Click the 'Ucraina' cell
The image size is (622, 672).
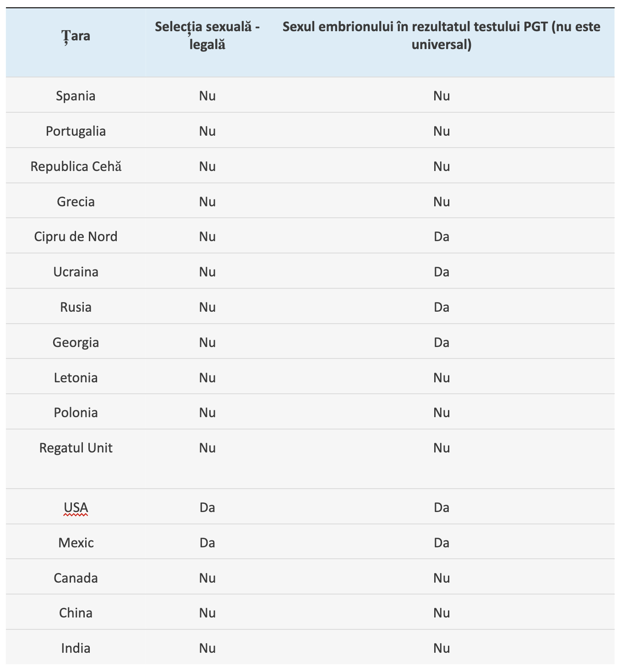click(76, 272)
